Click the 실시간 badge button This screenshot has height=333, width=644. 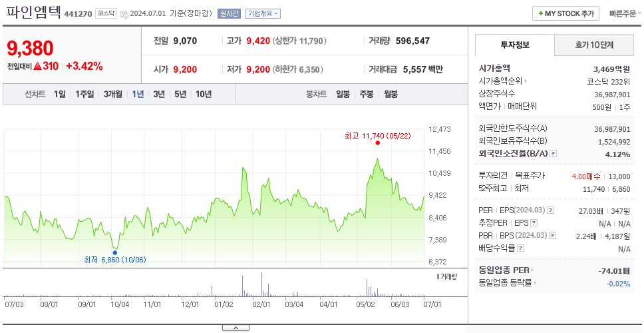coord(229,13)
